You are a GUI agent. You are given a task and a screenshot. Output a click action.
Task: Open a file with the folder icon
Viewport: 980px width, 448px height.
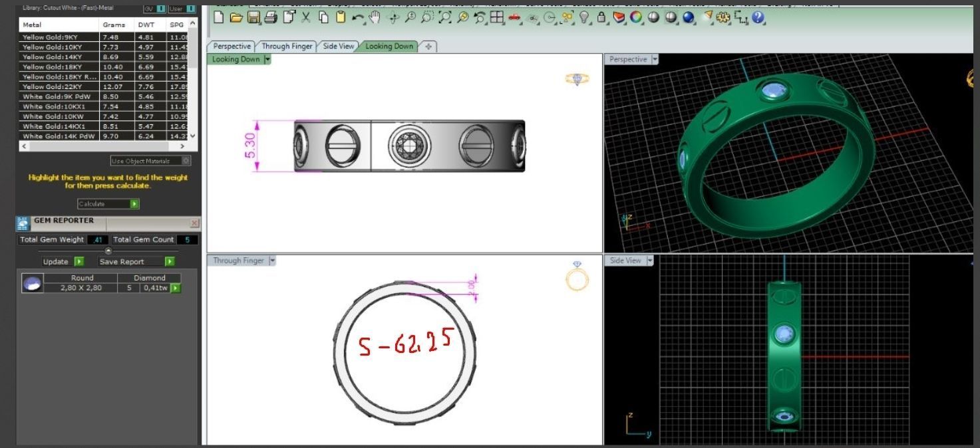point(236,19)
